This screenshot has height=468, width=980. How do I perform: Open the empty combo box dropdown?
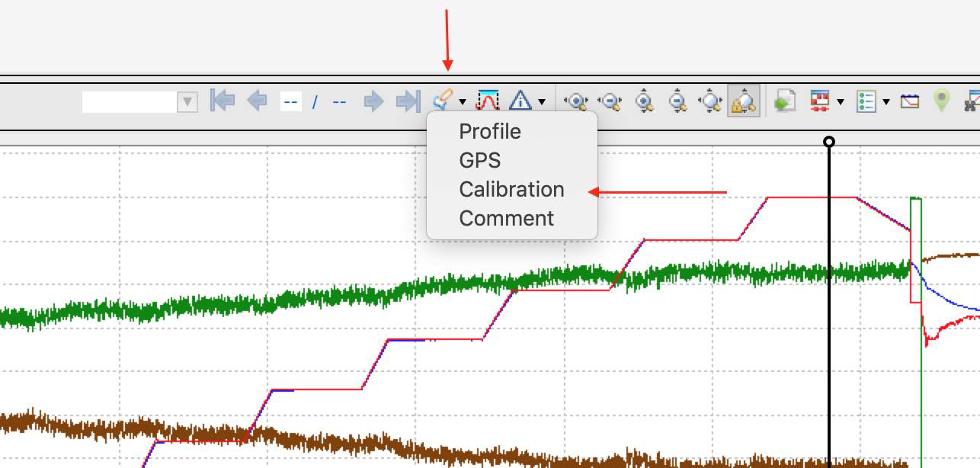pyautogui.click(x=187, y=101)
